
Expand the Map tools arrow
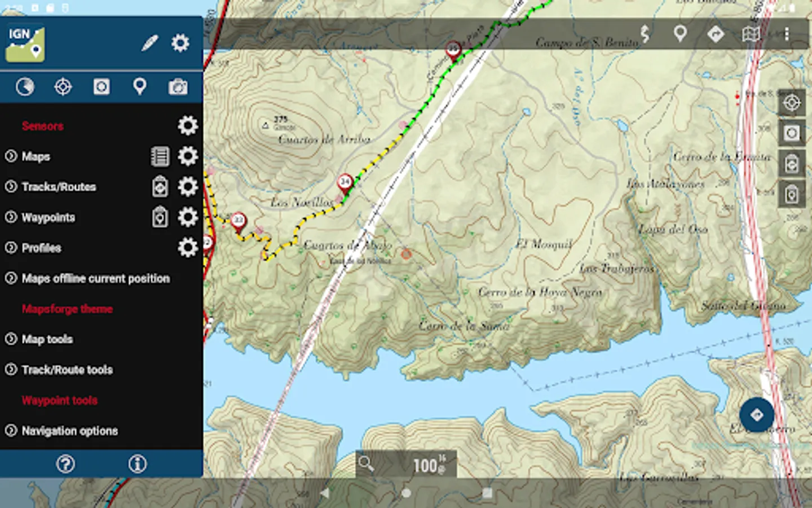pyautogui.click(x=11, y=339)
